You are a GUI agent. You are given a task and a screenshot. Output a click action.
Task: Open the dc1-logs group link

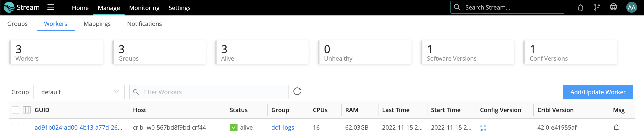point(283,128)
